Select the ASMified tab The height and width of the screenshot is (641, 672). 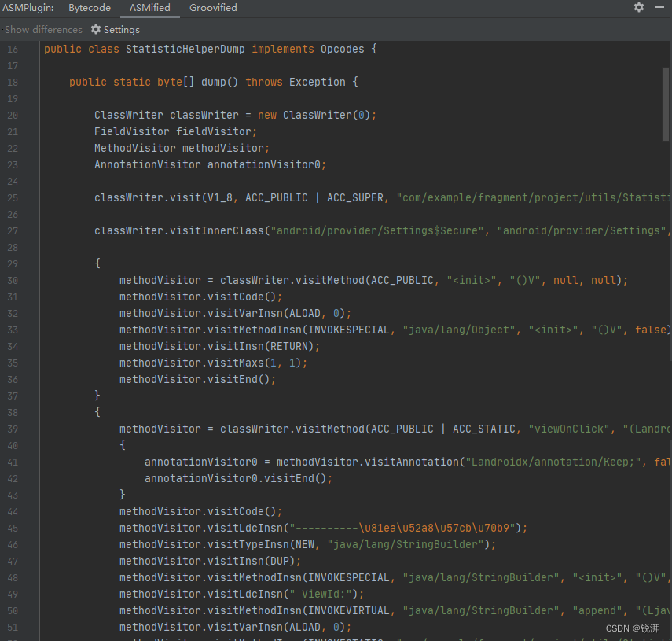coord(149,7)
